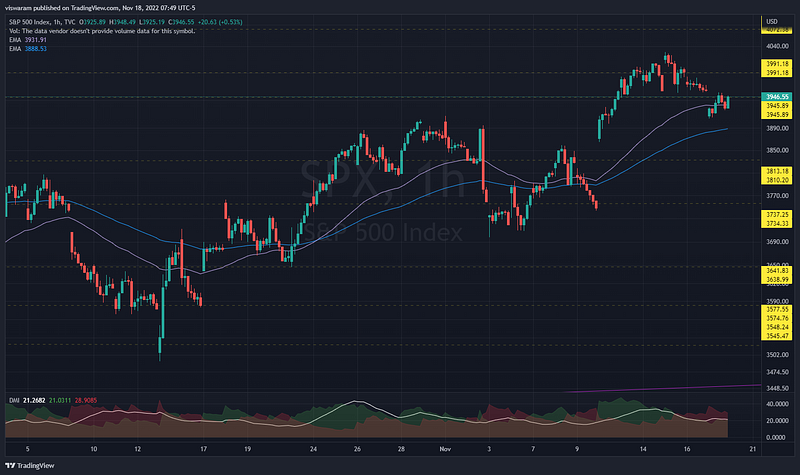Click the yellow price label 3641.83
The width and height of the screenshot is (800, 475).
point(777,271)
